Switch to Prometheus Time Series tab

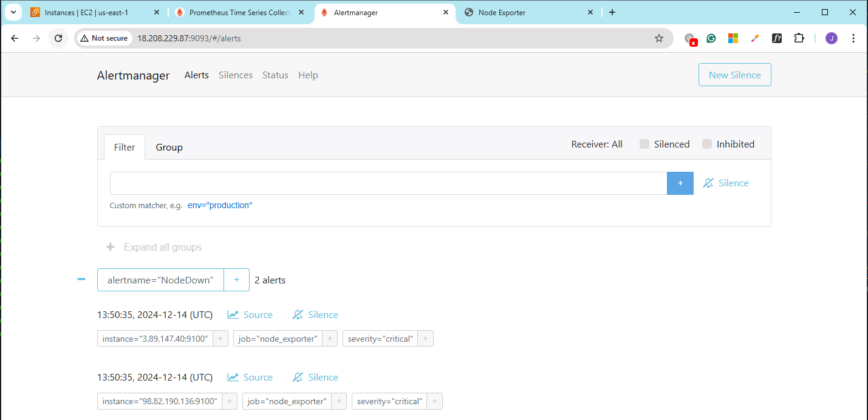[x=241, y=12]
